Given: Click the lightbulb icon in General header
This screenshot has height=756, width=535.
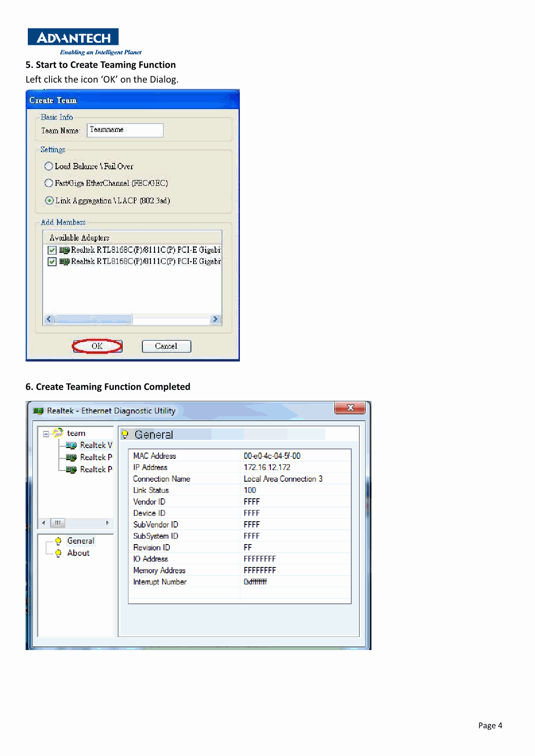Looking at the screenshot, I should [125, 435].
